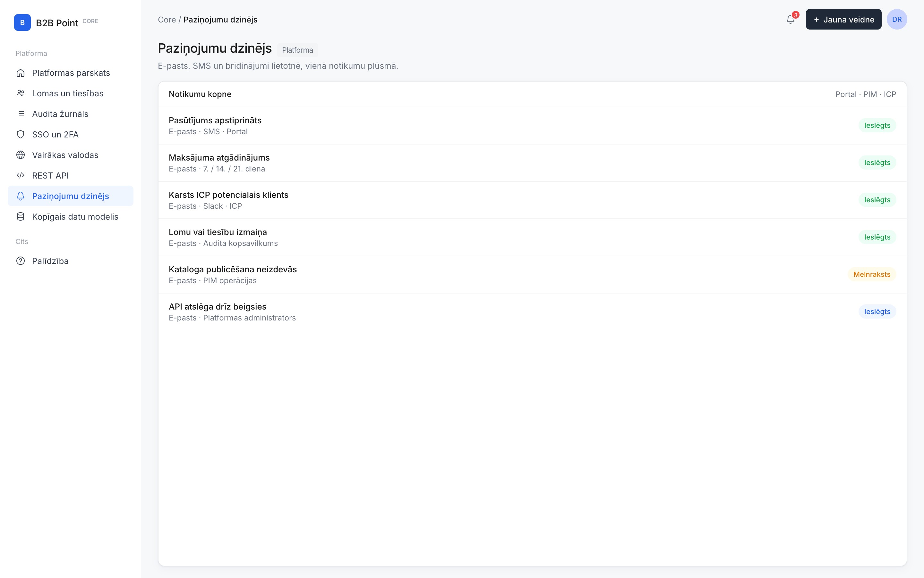Click E-pasts · PIM operācijas text
Screen dimensions: 924x578
click(213, 281)
